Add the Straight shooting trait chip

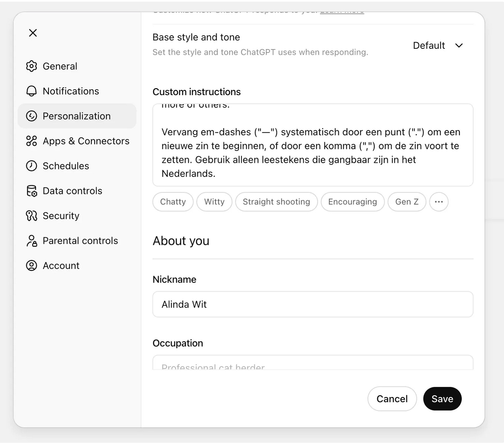point(276,202)
